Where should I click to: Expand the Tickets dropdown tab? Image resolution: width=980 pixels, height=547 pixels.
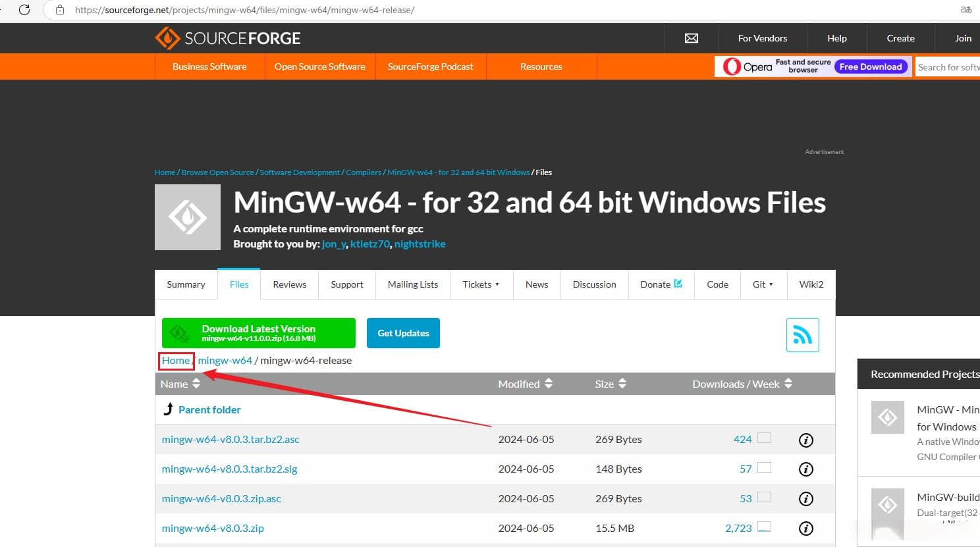click(x=481, y=284)
